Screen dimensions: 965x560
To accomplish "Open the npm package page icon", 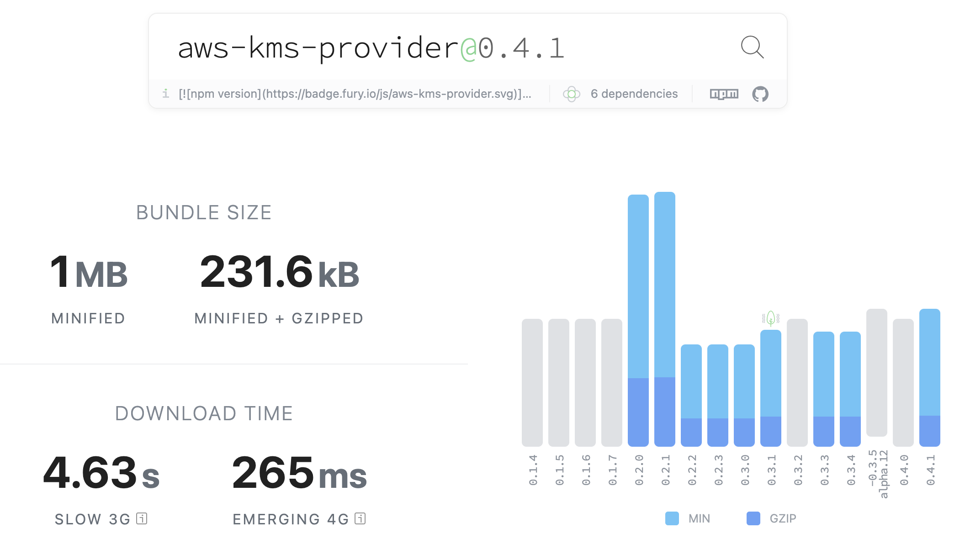I will 724,94.
